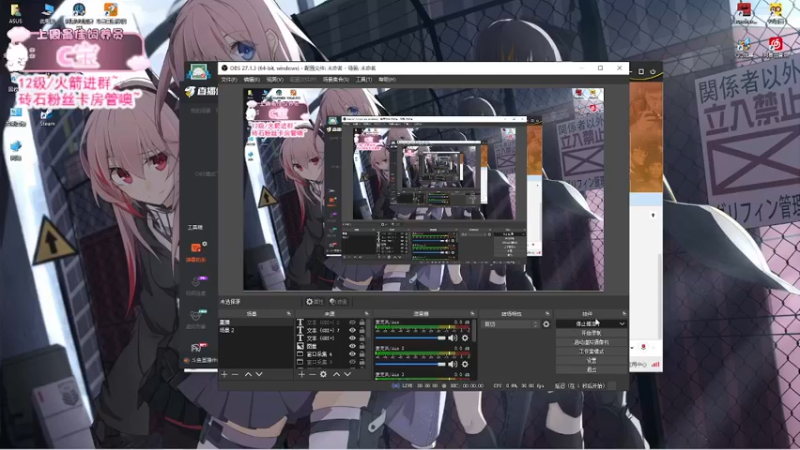The image size is (800, 450).
Task: Pop out the Sources dock panel
Action: tap(366, 314)
